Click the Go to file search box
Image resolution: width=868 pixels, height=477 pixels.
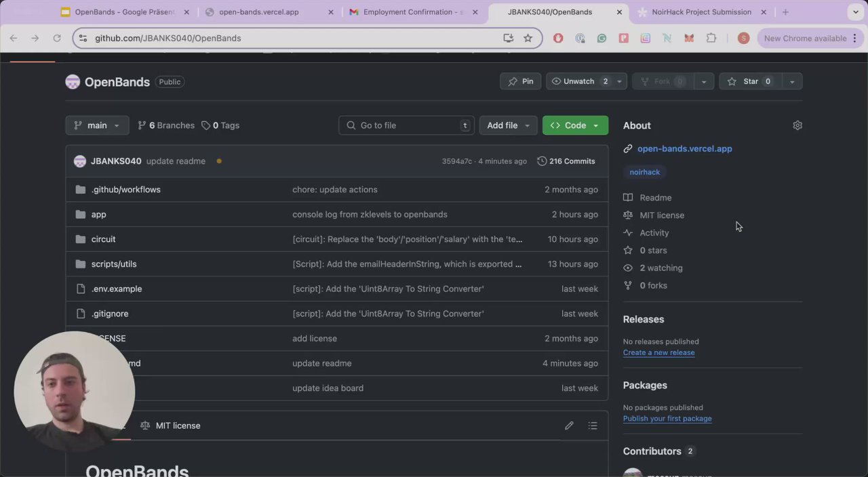(407, 125)
